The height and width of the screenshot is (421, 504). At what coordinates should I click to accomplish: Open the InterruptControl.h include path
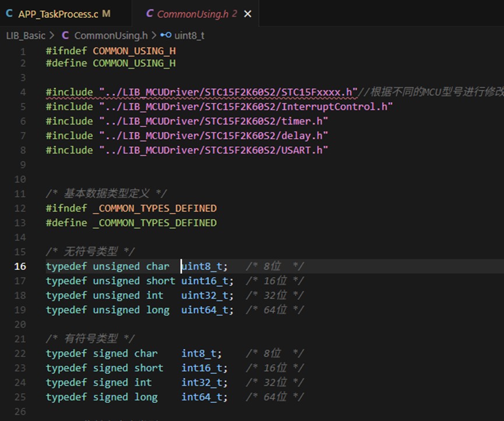[x=246, y=107]
